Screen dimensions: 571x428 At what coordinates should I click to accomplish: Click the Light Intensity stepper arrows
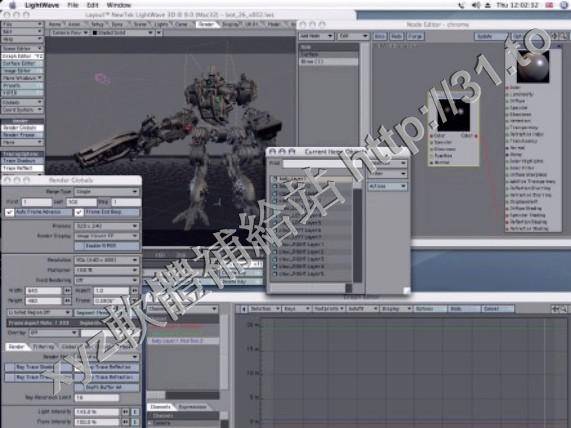pos(125,412)
